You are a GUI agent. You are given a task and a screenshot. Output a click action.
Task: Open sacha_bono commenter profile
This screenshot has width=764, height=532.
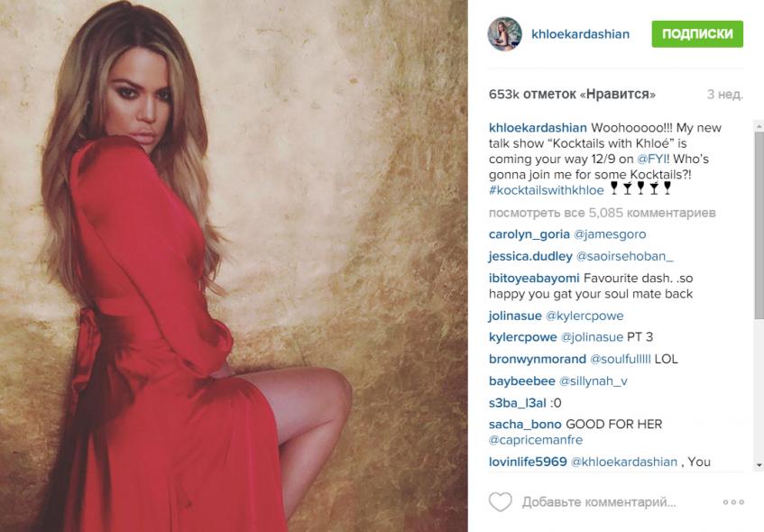pyautogui.click(x=525, y=425)
